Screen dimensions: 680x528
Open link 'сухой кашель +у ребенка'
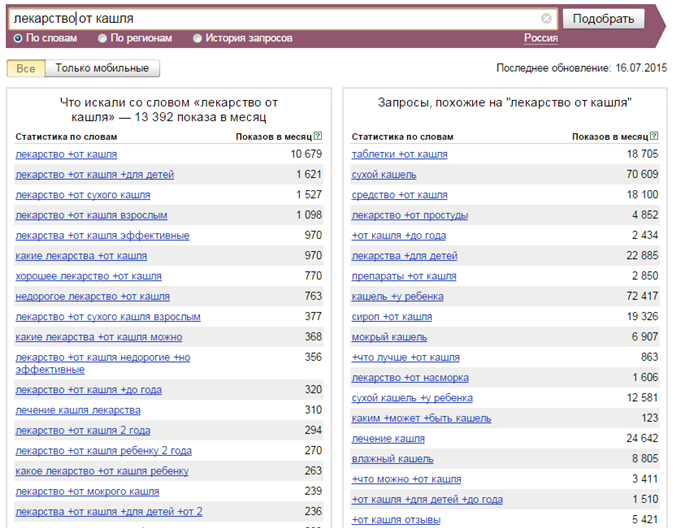click(412, 398)
